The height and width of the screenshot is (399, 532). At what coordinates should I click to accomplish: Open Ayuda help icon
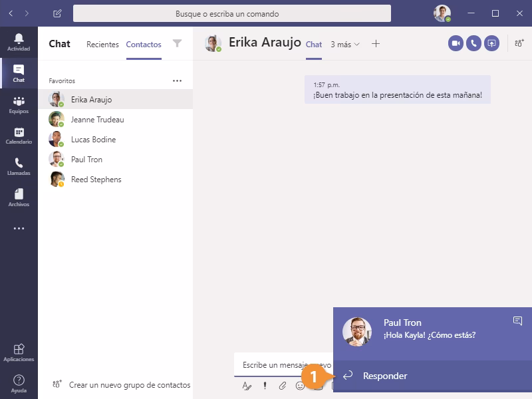click(19, 384)
